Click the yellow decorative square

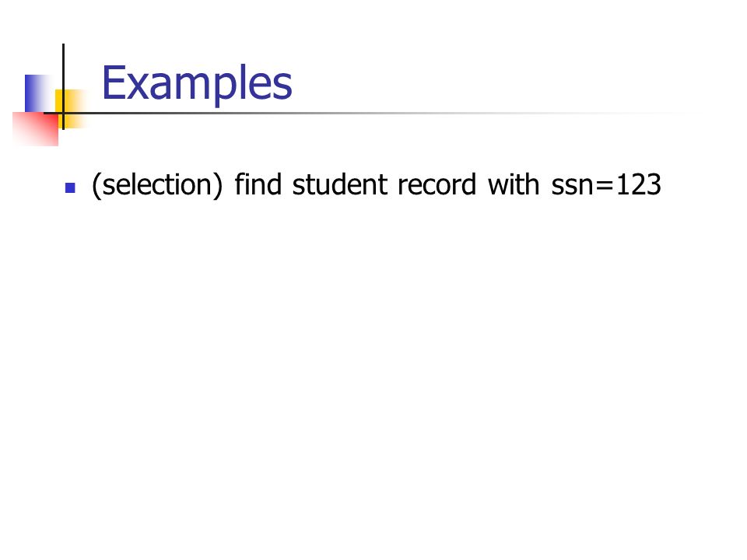click(x=72, y=109)
